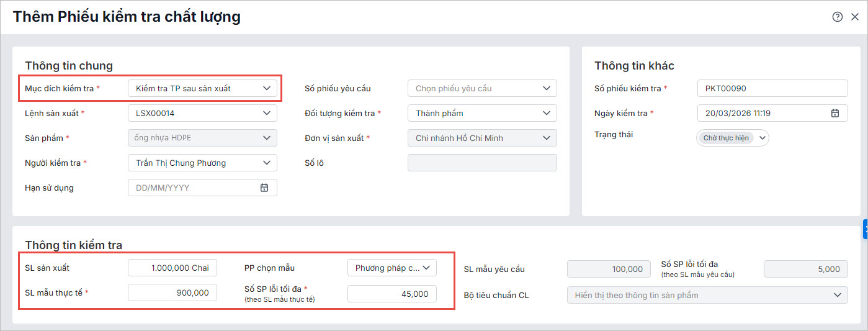
Task: Open calendar icon for Hạn sử dụng
Action: click(264, 188)
